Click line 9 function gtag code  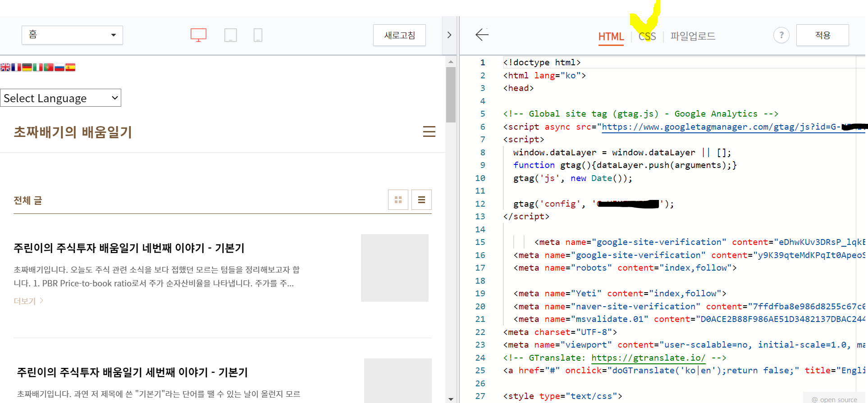pos(625,165)
